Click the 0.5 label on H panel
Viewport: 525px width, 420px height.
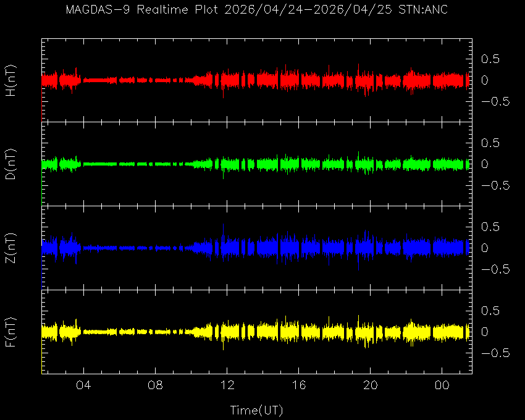490,59
